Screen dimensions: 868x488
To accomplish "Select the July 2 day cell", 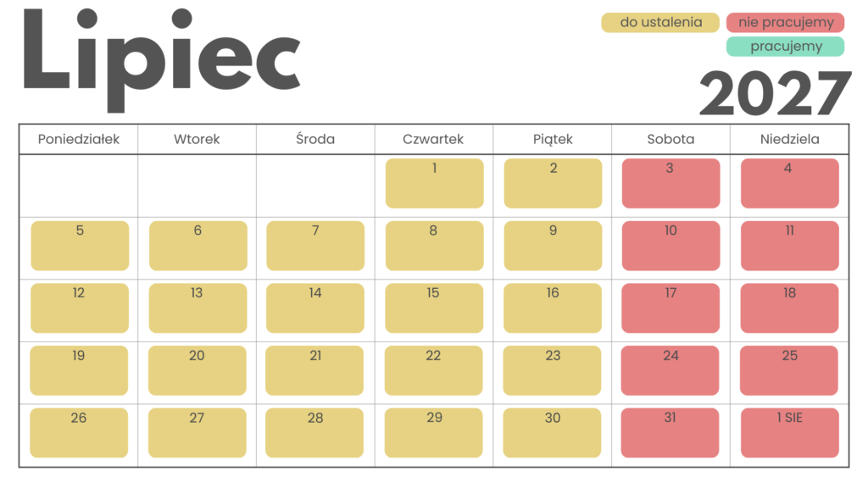I will [553, 183].
